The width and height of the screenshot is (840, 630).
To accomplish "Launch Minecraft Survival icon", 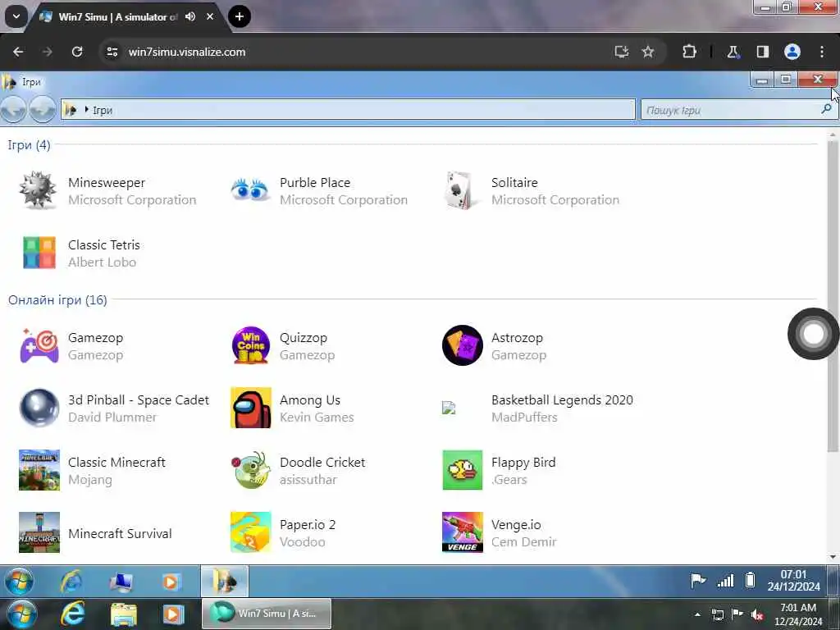I will [39, 532].
